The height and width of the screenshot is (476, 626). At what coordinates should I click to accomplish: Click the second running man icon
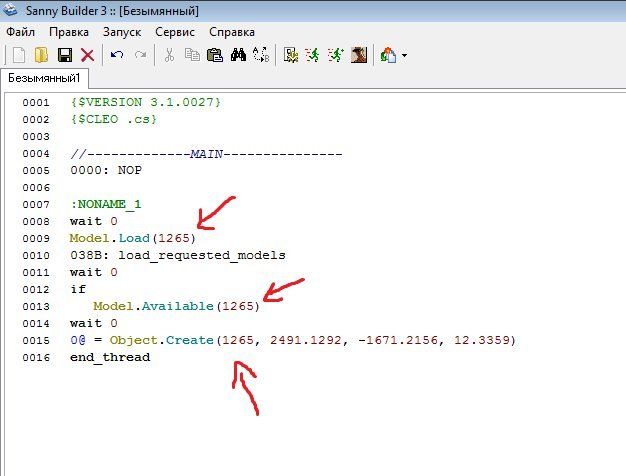[335, 55]
